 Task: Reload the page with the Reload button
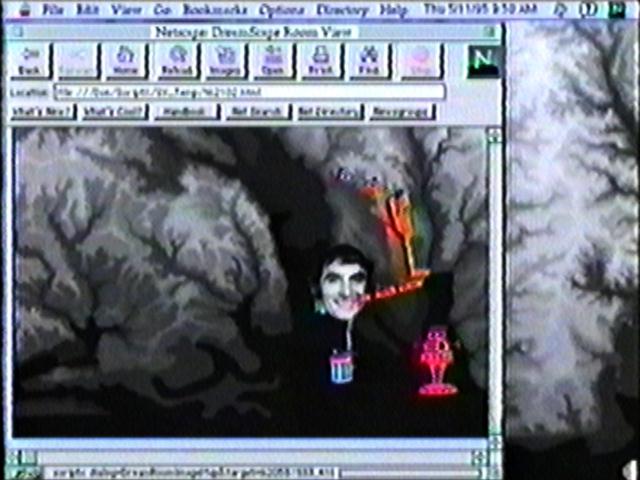coord(176,60)
